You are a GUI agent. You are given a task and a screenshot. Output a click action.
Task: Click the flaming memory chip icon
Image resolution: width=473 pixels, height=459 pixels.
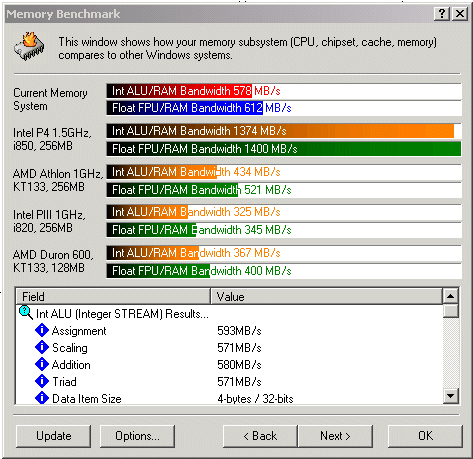tap(29, 47)
